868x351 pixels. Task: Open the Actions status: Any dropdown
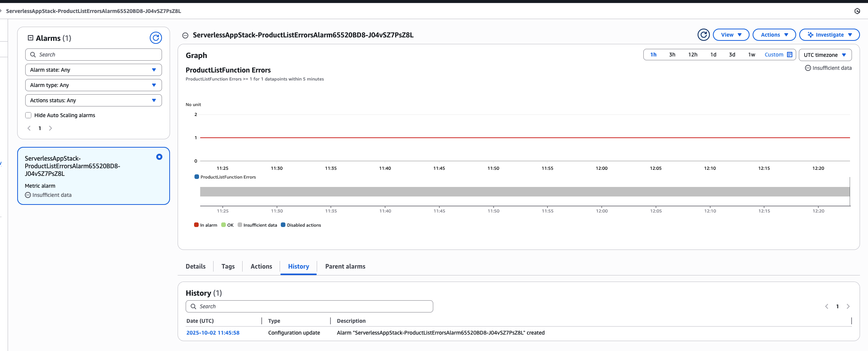click(x=94, y=100)
